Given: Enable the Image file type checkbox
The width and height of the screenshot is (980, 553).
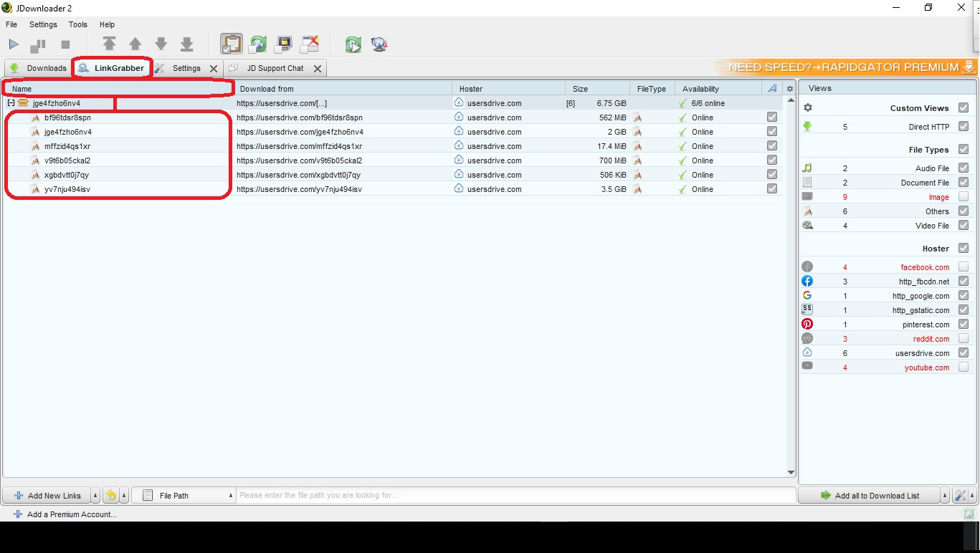Looking at the screenshot, I should 964,197.
